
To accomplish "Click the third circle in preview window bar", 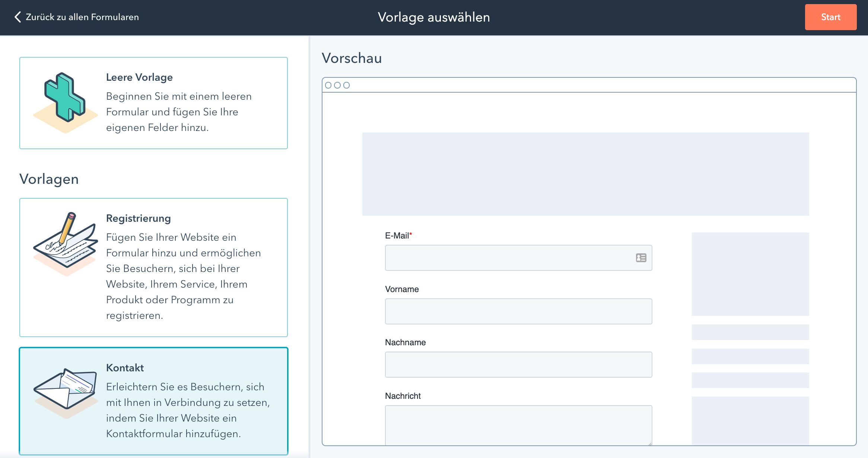I will click(347, 85).
